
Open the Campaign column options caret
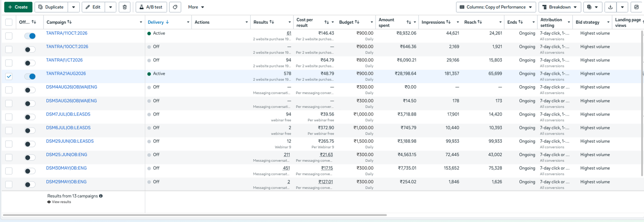(141, 22)
